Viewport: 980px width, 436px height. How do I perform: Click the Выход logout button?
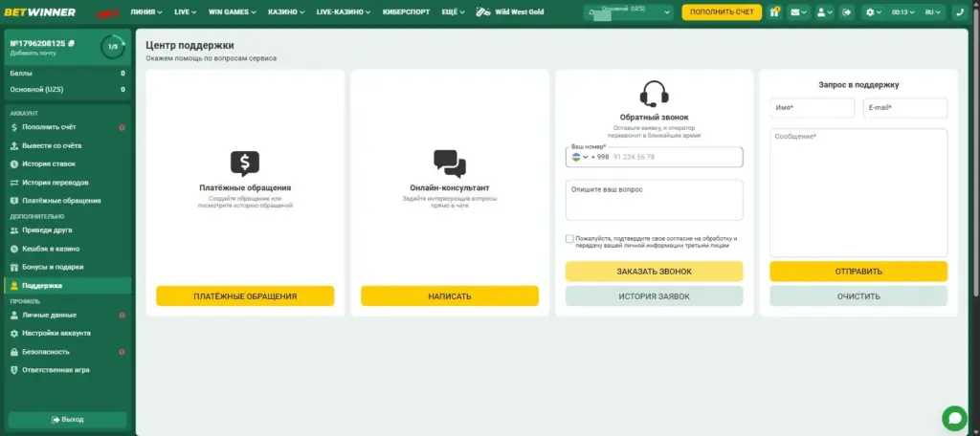68,419
